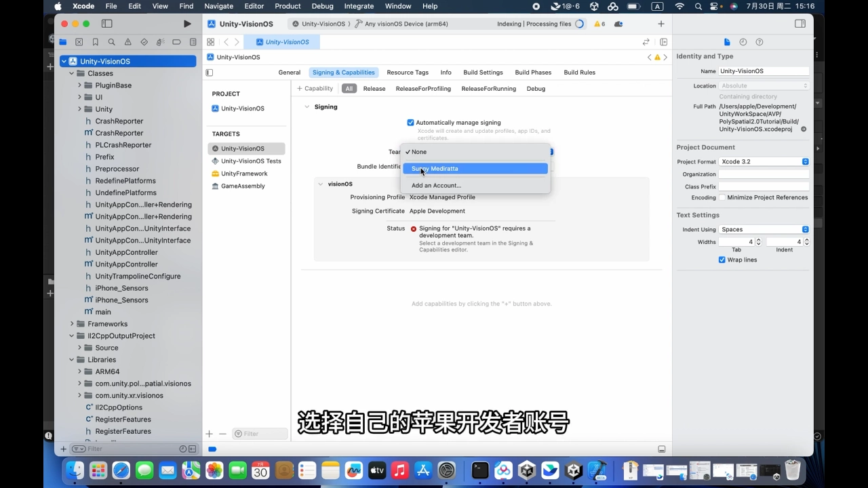
Task: Expand the ARM64 folder
Action: [x=79, y=372]
